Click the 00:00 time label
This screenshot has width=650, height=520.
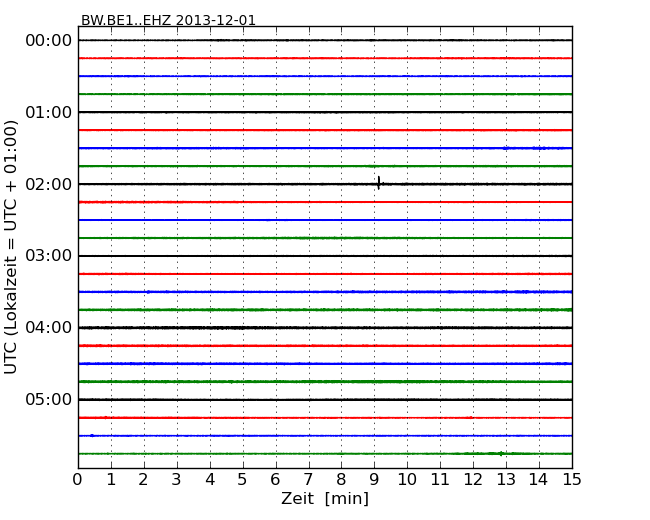pos(49,41)
